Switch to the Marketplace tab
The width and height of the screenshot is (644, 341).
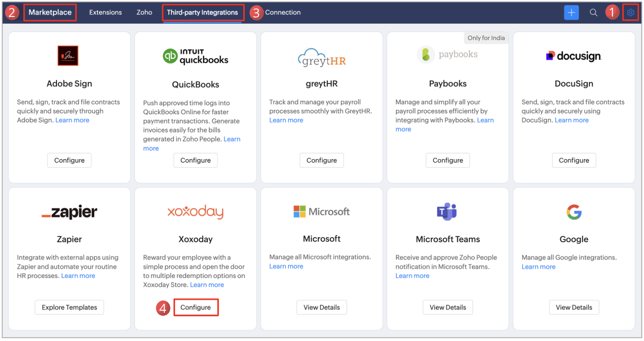pos(50,13)
